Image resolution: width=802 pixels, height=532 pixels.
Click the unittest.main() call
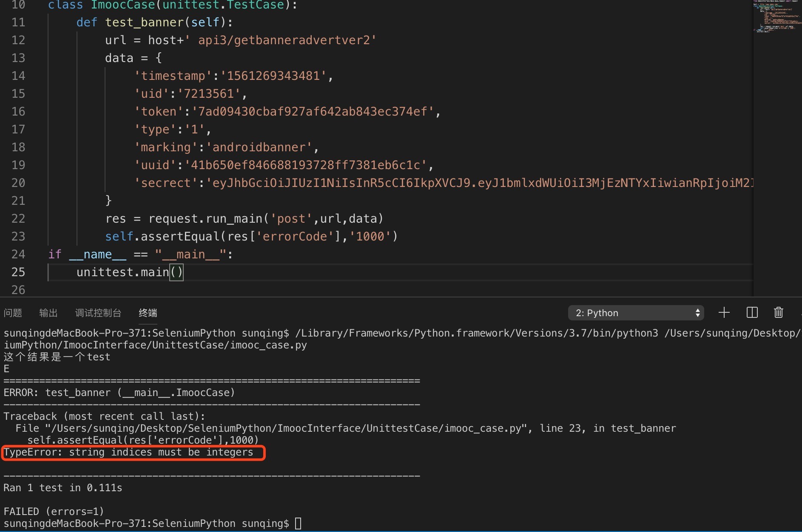[130, 272]
